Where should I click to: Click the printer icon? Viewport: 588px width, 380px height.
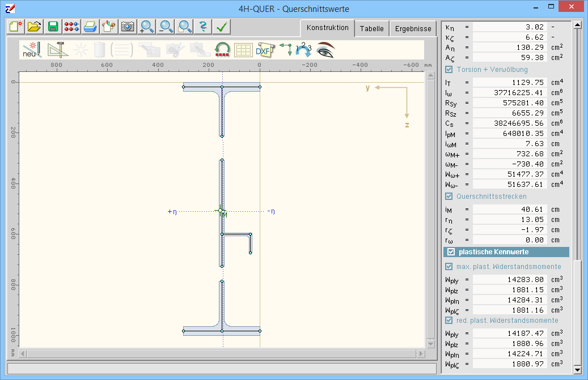90,27
